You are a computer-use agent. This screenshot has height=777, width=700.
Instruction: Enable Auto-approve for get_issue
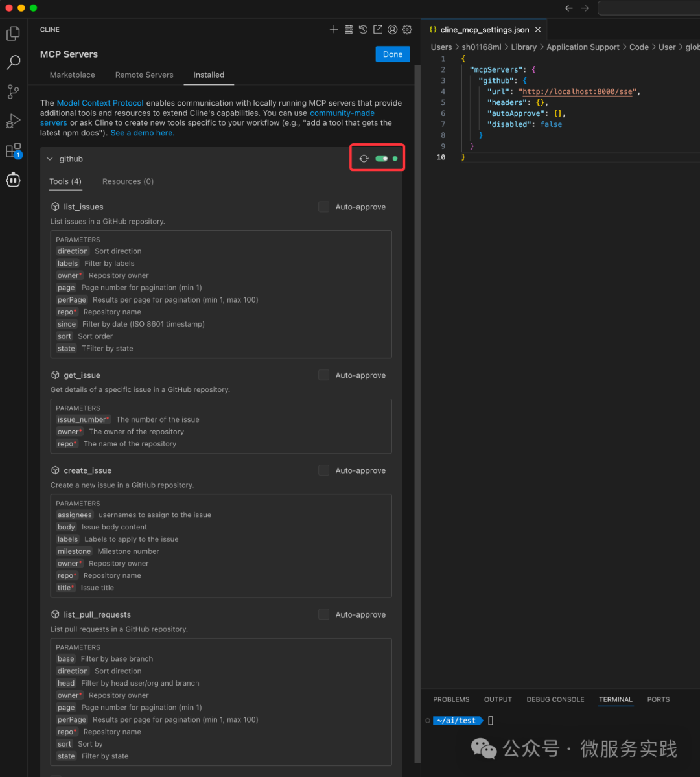[x=323, y=375]
